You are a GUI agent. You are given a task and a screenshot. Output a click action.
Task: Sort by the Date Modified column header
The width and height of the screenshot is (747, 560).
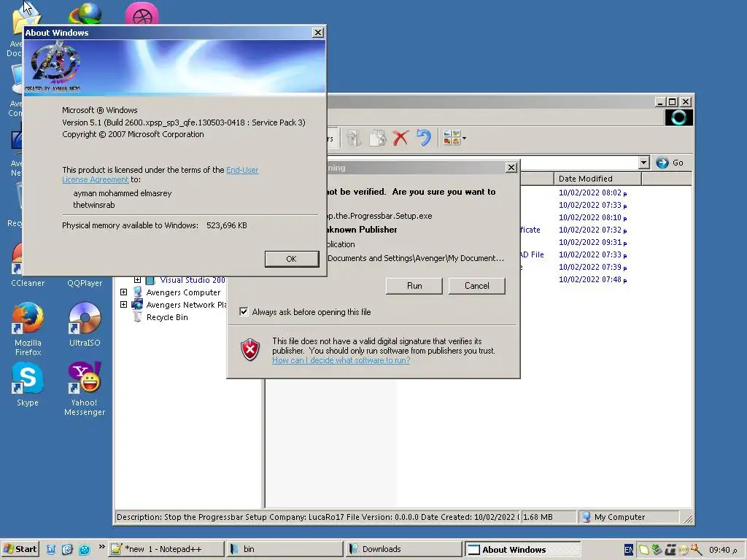pos(597,179)
